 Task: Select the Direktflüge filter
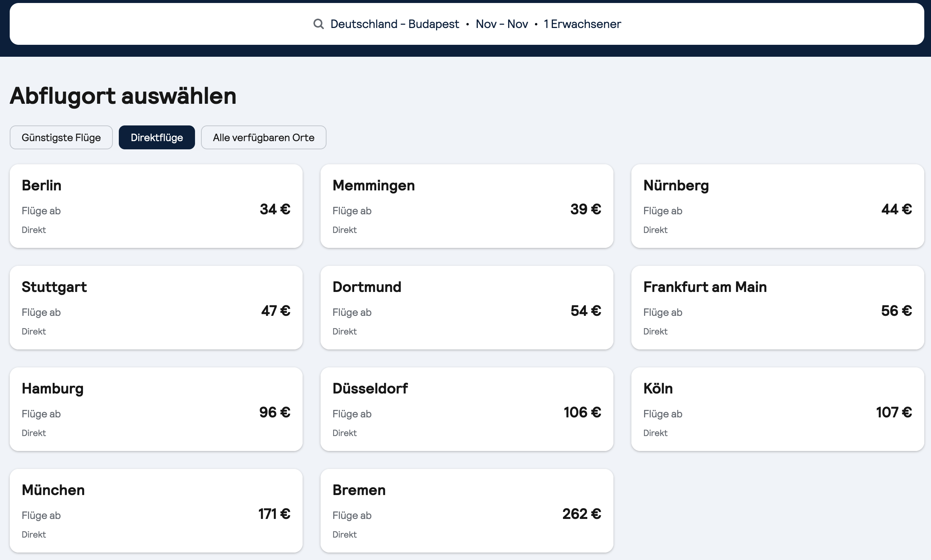pyautogui.click(x=157, y=137)
